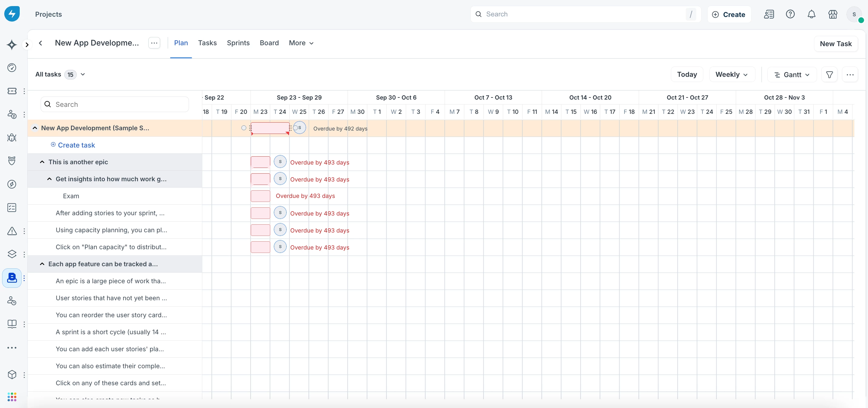Click the alerts warning triangle sidebar icon

(x=12, y=231)
